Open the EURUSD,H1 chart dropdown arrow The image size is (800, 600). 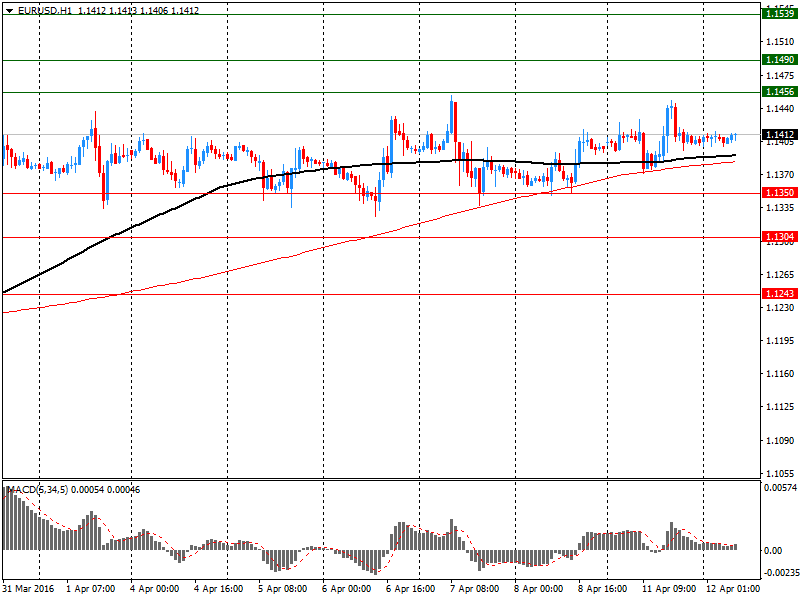[x=9, y=11]
